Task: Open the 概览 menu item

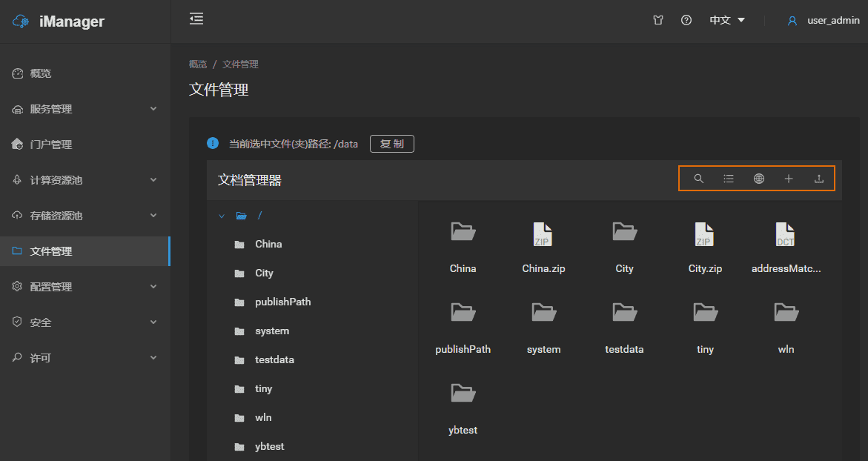Action: (x=42, y=73)
